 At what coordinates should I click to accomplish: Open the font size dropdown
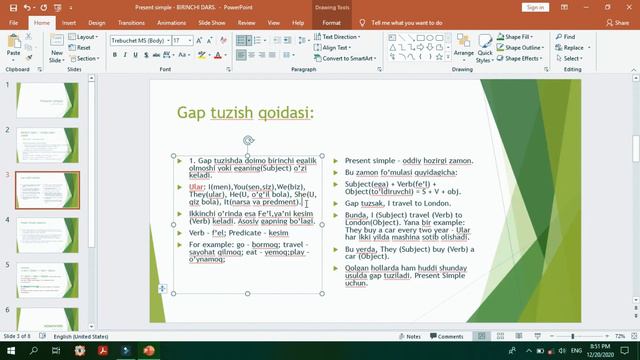(190, 41)
